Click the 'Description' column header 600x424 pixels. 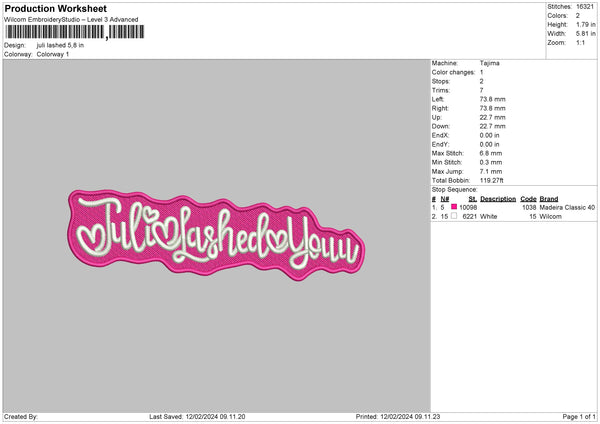tap(498, 199)
